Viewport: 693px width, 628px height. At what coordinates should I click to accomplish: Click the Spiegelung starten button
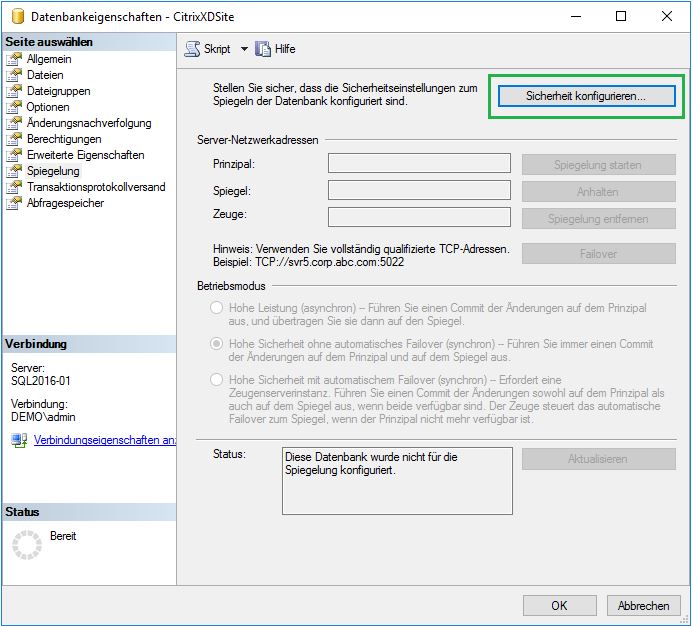click(598, 165)
